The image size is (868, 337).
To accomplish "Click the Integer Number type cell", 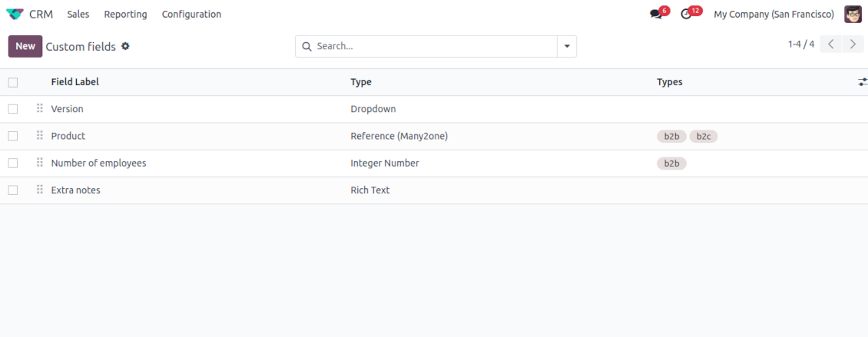I will tap(385, 164).
